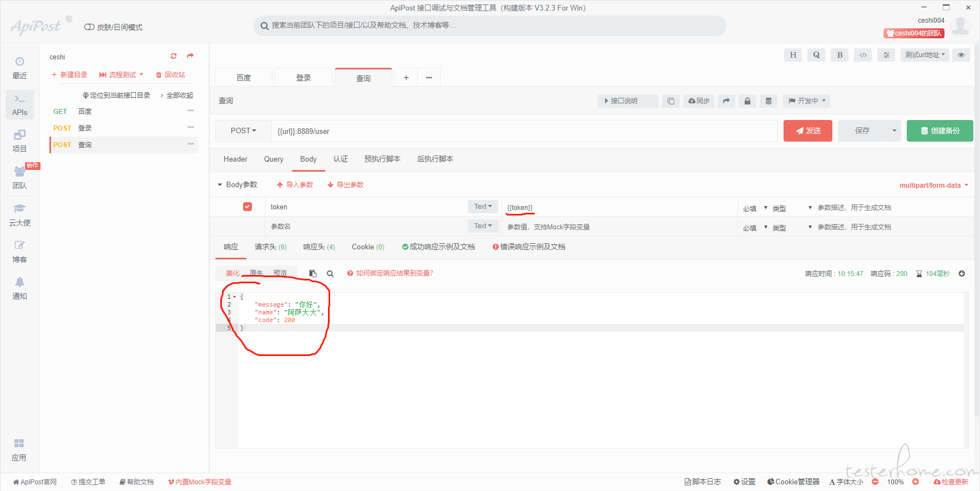Screen dimensions: 980x491
Task: Open the 回收站 recycle bin
Action: pyautogui.click(x=170, y=75)
